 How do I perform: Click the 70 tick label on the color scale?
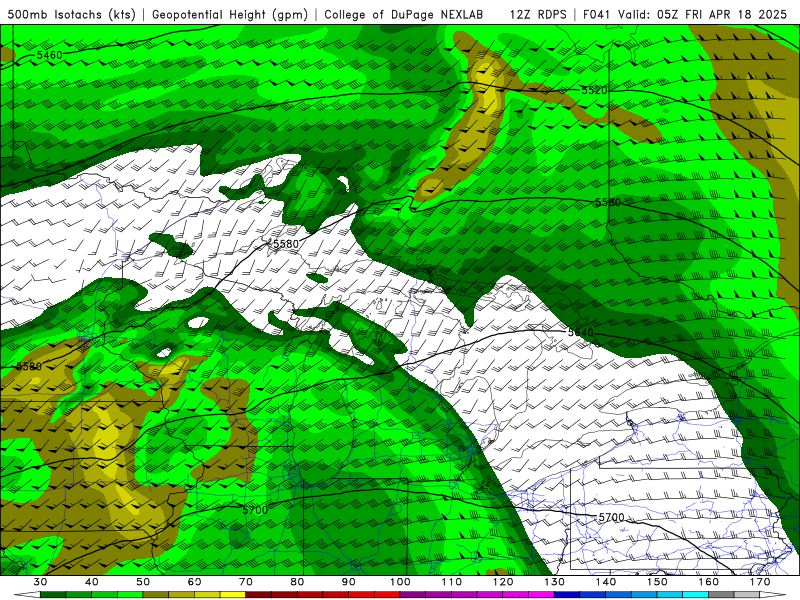pos(246,582)
